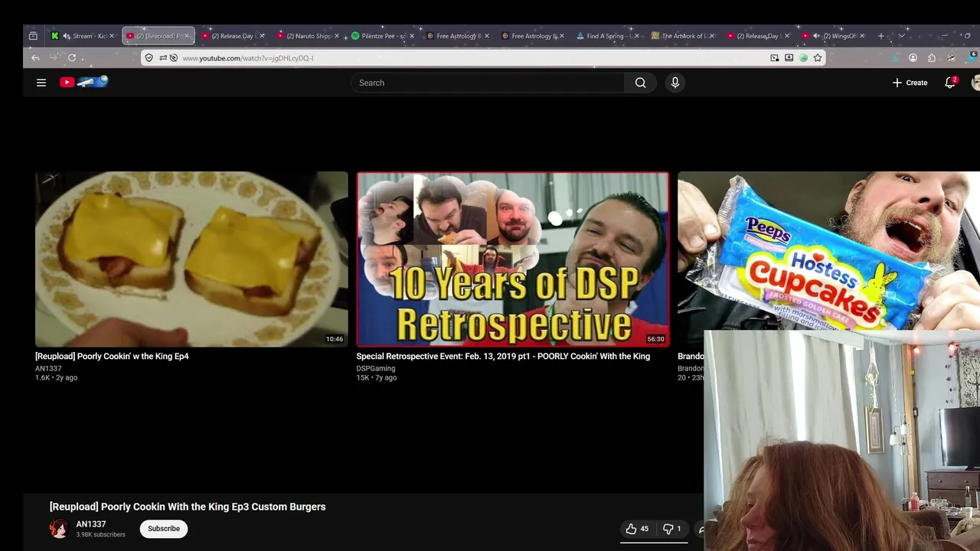980x551 pixels.
Task: Open tracking protection shield icon
Action: tap(149, 57)
